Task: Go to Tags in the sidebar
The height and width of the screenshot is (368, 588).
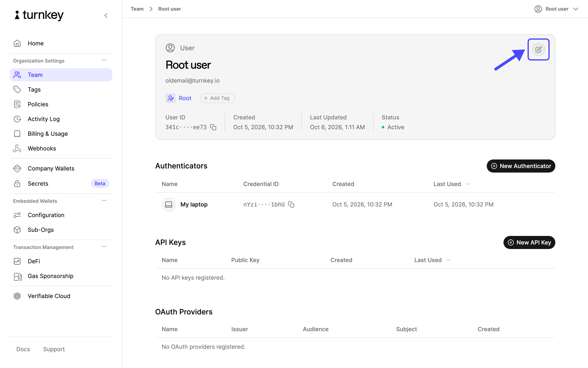Action: tap(61, 90)
